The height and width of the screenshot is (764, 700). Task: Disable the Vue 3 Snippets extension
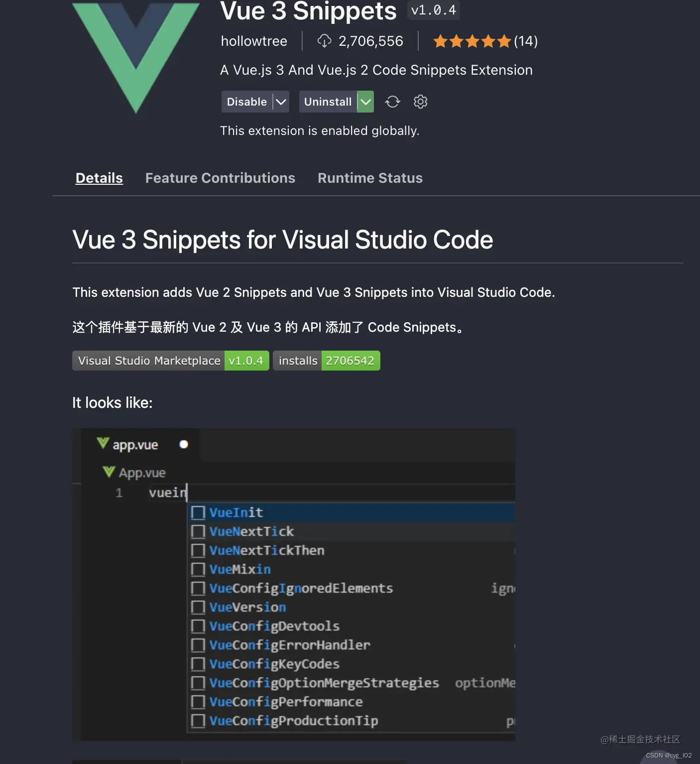coord(247,102)
